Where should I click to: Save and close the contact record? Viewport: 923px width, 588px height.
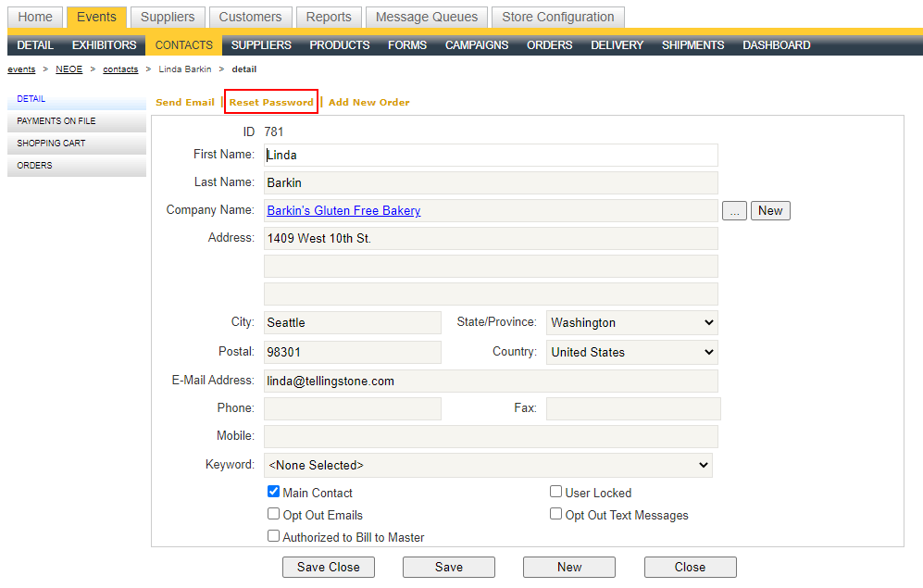pos(328,567)
